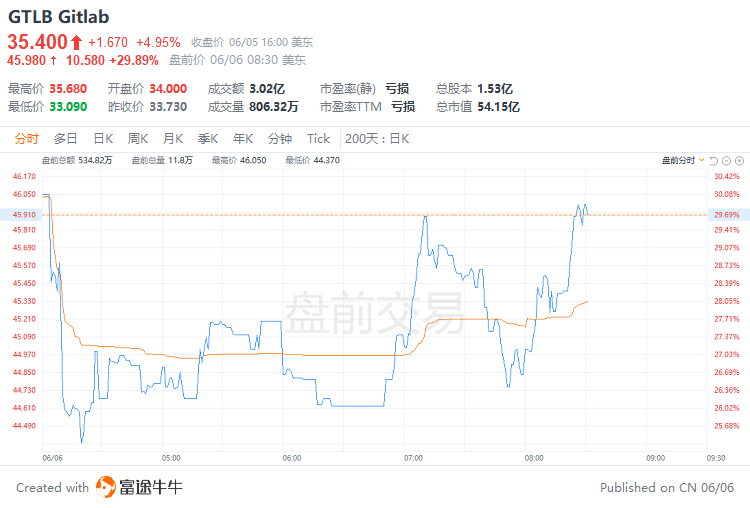750x508 pixels.
Task: Click the 07:00 time axis label
Action: [x=413, y=458]
